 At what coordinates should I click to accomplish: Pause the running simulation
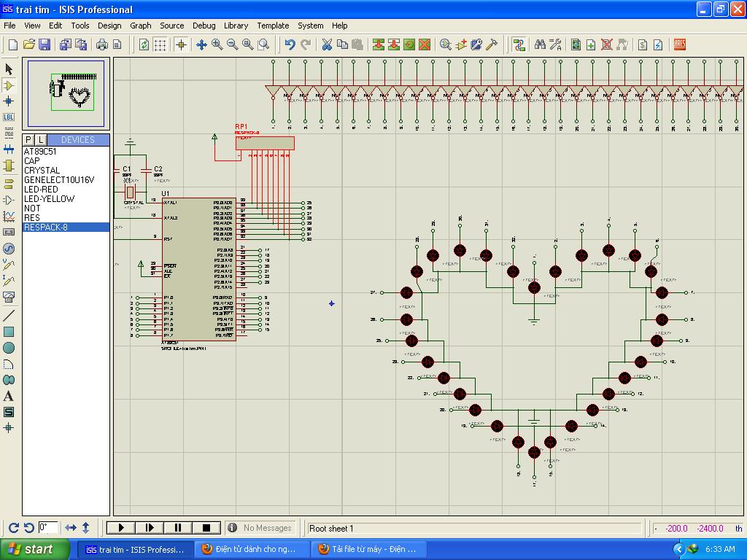tap(178, 528)
